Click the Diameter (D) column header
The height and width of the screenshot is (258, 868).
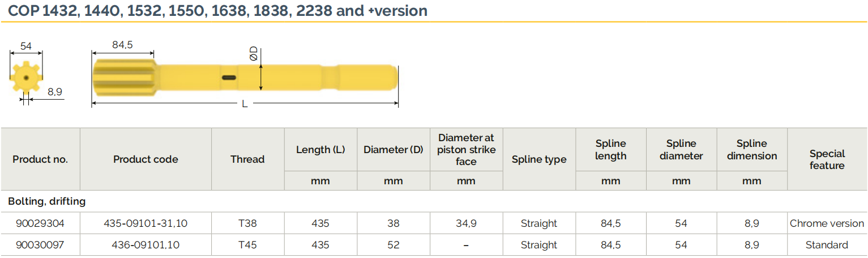pos(393,150)
